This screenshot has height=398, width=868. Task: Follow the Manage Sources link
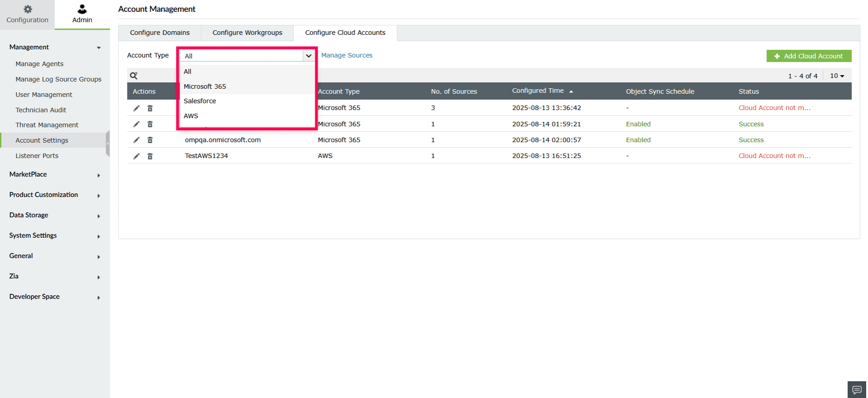pos(347,55)
